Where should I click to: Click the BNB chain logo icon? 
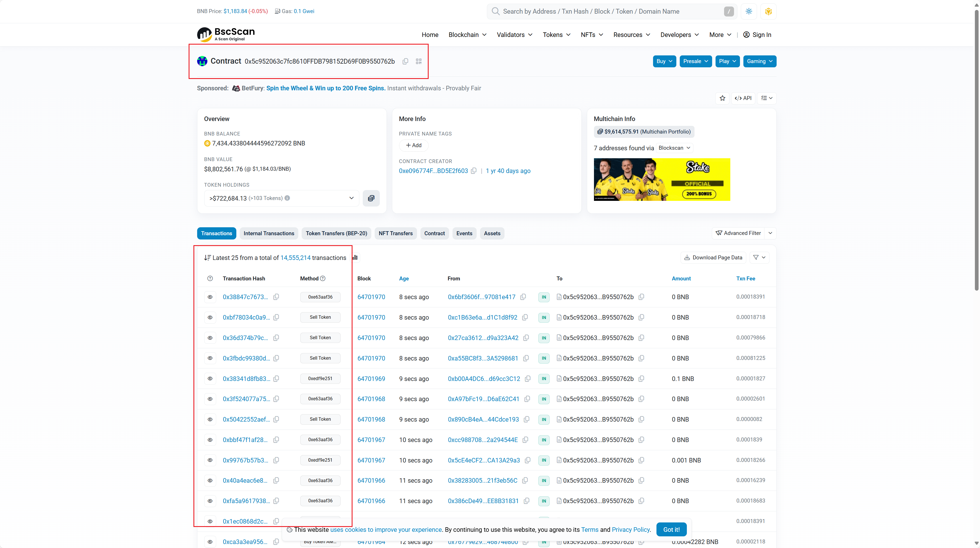click(x=768, y=11)
